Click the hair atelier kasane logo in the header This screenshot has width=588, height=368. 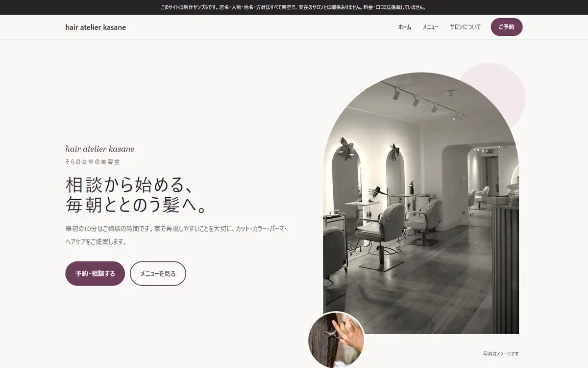click(x=96, y=27)
